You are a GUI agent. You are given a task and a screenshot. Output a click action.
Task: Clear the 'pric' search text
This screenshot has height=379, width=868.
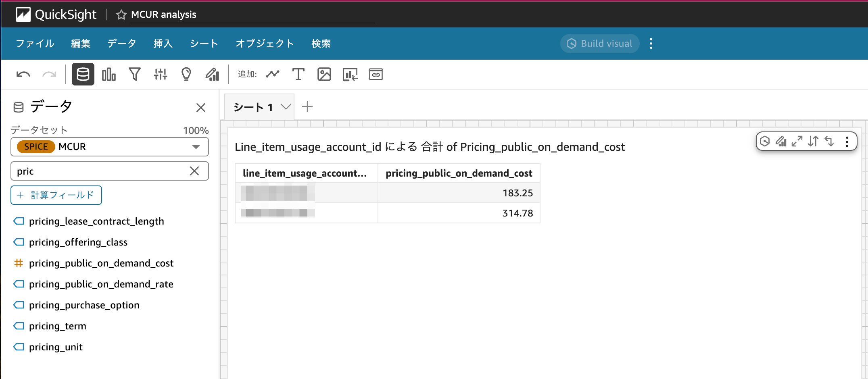pos(194,171)
